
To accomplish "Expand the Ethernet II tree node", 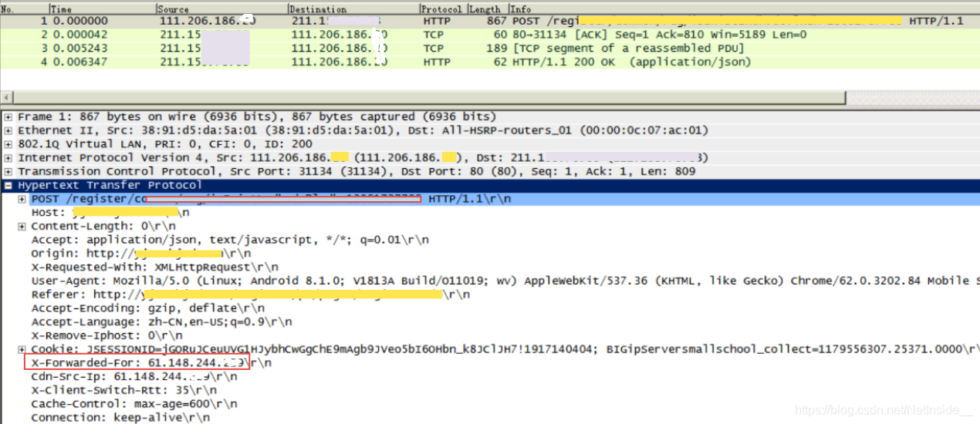I will (8, 131).
